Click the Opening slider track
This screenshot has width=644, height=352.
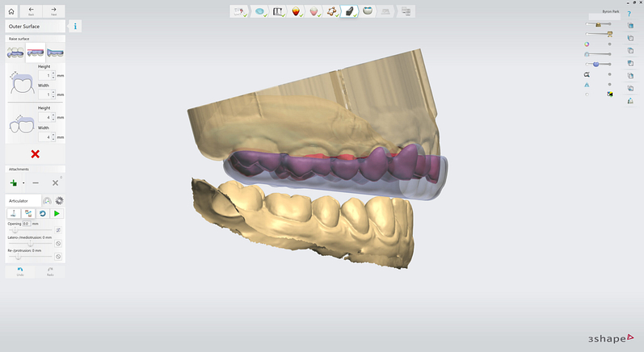pos(31,230)
